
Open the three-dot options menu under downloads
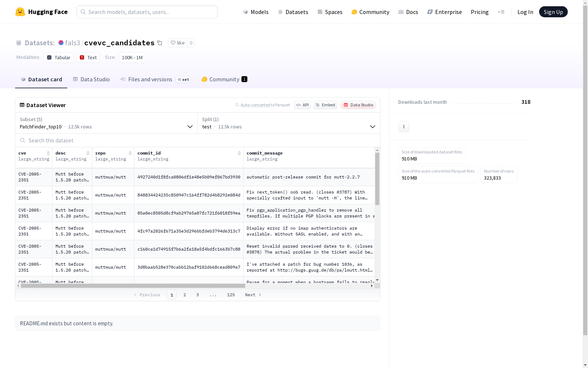pyautogui.click(x=404, y=127)
